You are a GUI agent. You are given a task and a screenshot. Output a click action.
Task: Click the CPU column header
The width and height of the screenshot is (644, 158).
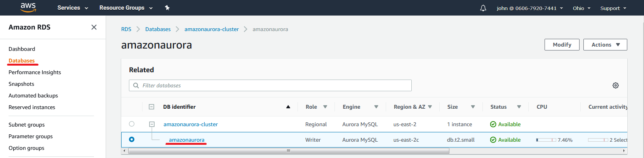[542, 107]
